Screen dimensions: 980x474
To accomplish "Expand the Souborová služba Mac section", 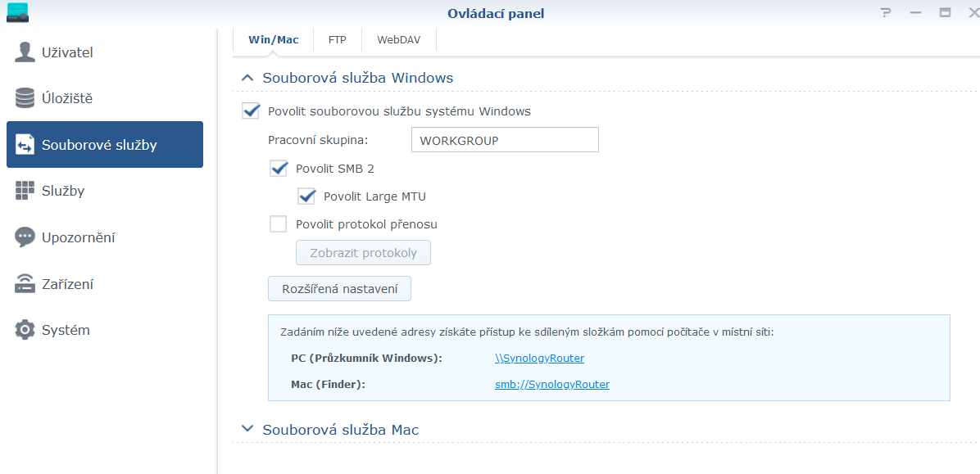I will tap(247, 429).
